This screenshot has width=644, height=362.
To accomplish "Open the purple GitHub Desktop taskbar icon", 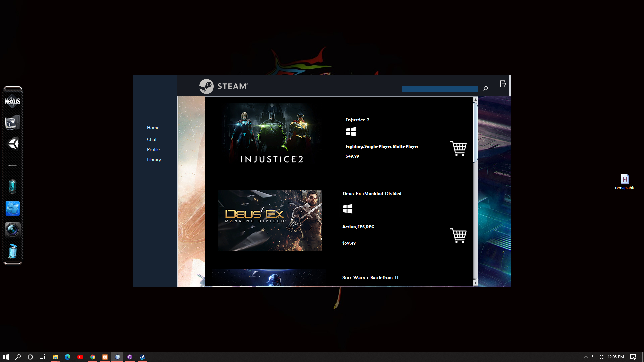I will click(130, 357).
